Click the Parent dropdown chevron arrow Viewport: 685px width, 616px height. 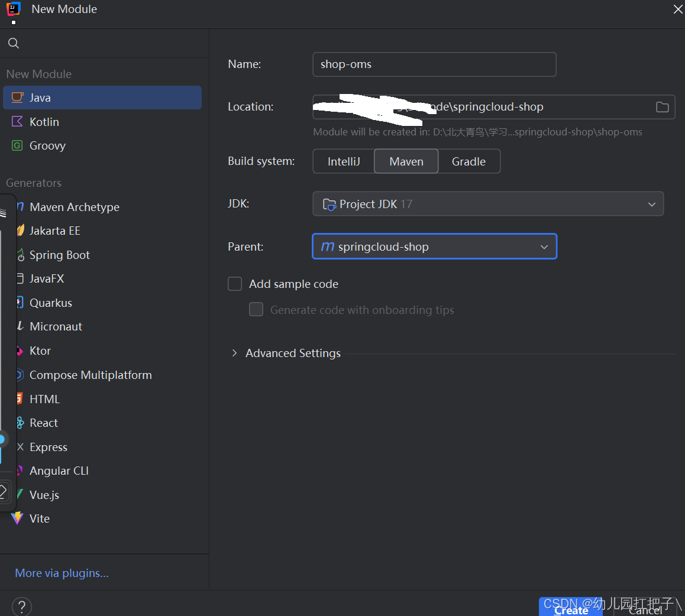point(544,247)
